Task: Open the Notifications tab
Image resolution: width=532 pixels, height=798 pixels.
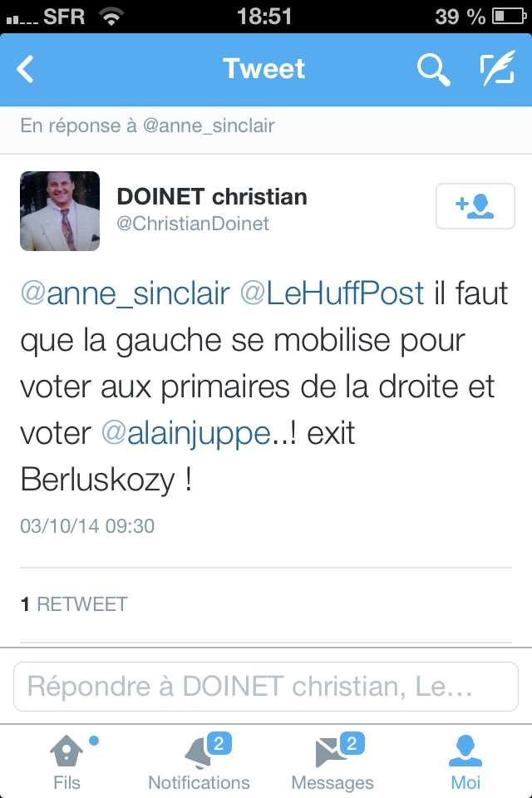Action: click(199, 761)
